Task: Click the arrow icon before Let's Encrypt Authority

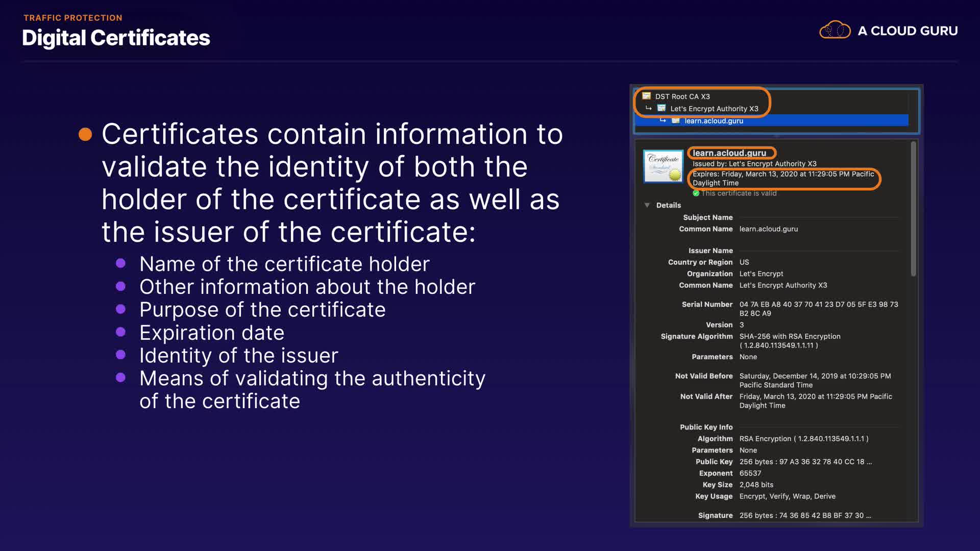Action: click(x=649, y=108)
